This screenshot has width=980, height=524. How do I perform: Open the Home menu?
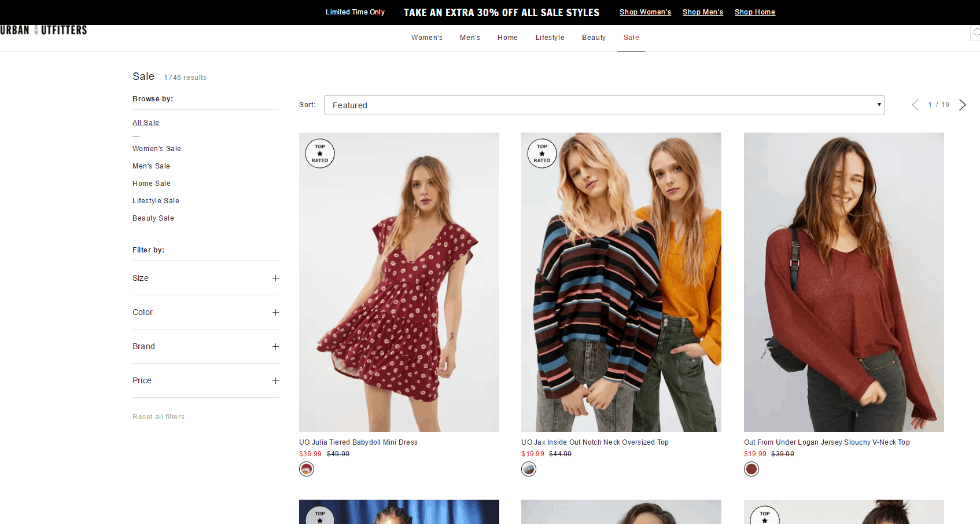[x=507, y=38]
